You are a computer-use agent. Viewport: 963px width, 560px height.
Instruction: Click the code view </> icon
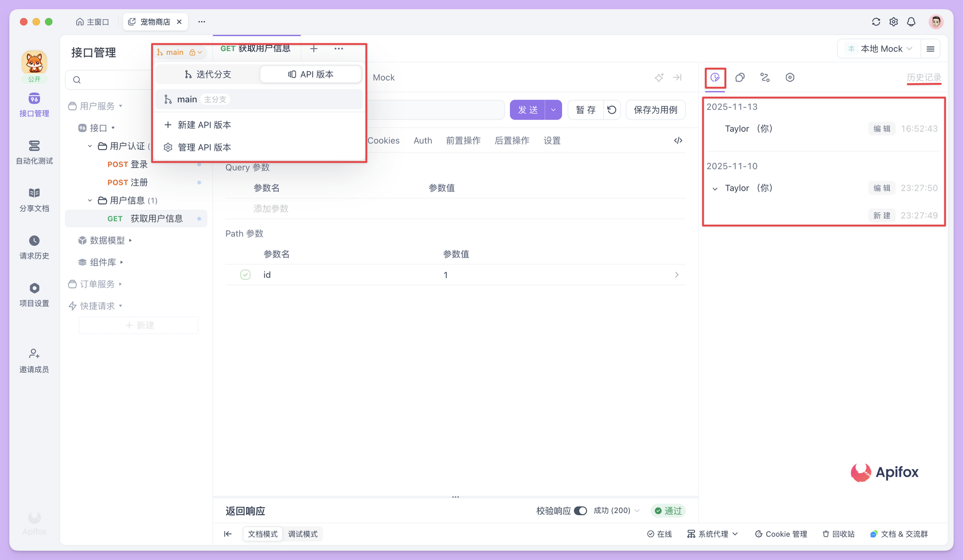point(678,140)
